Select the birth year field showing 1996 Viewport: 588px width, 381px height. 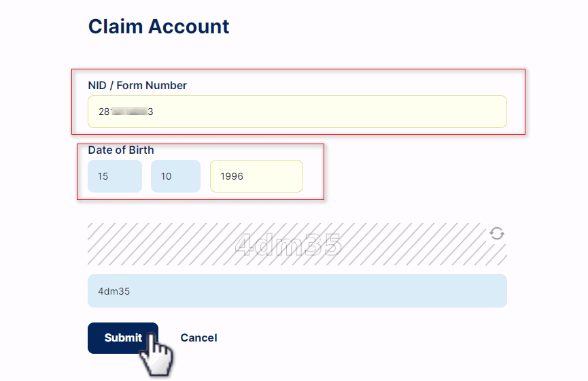[x=256, y=176]
